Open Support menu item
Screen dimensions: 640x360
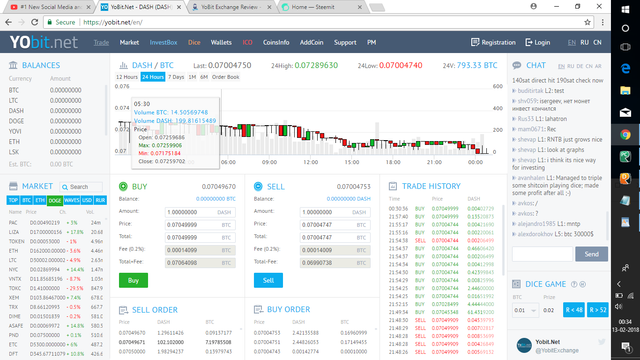click(x=345, y=42)
